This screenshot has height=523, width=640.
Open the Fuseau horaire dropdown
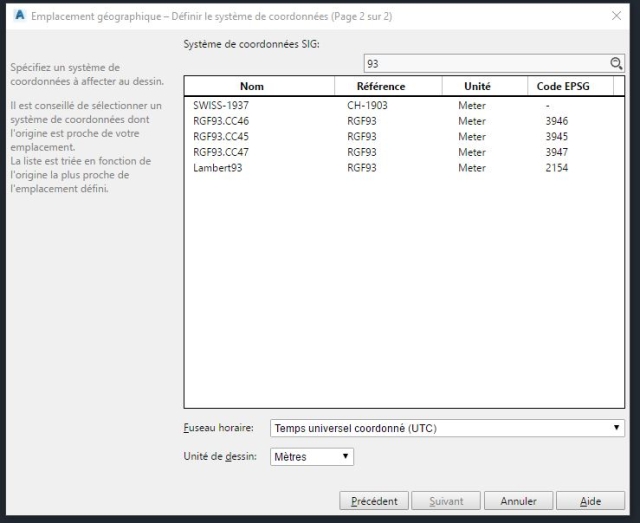pos(447,428)
